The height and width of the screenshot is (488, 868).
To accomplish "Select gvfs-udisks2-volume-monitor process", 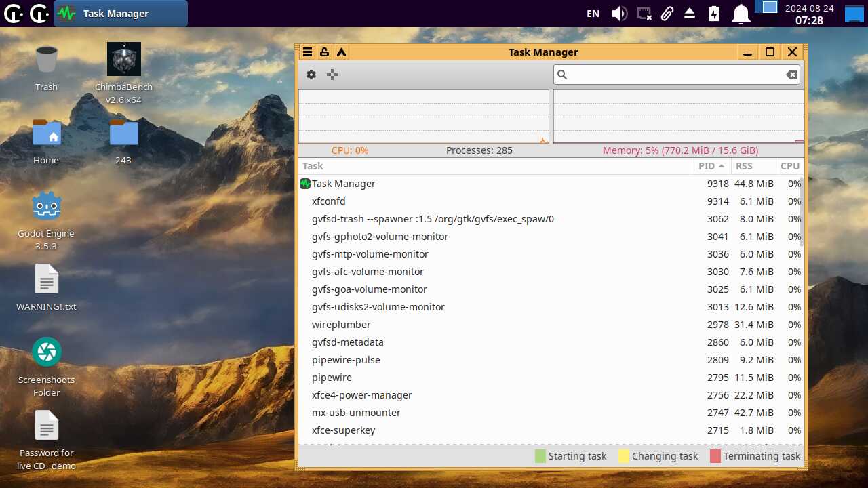I will coord(550,307).
